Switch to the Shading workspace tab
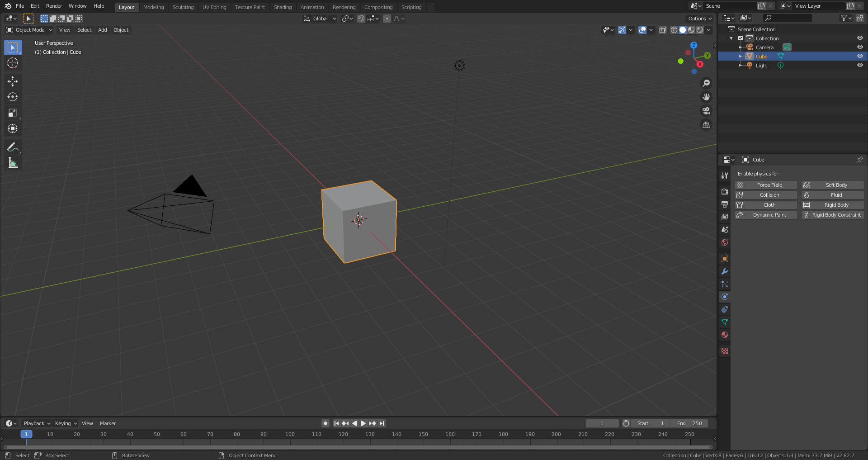 click(x=283, y=7)
